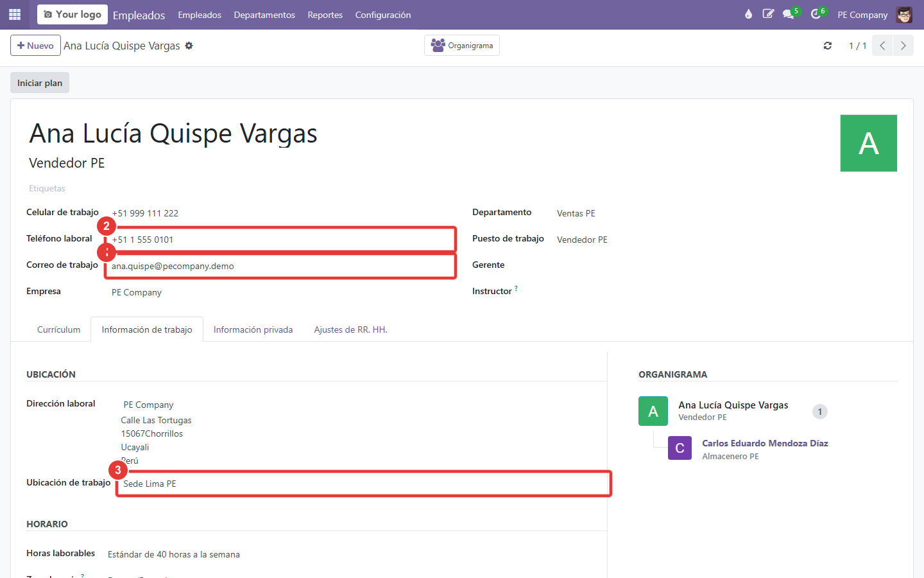Viewport: 924px width, 578px height.
Task: Open Dirección laboral PE Company dropdown
Action: click(363, 405)
